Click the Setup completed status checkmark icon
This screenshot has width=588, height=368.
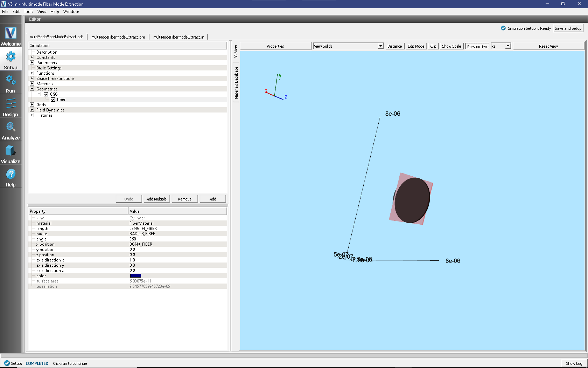7,363
